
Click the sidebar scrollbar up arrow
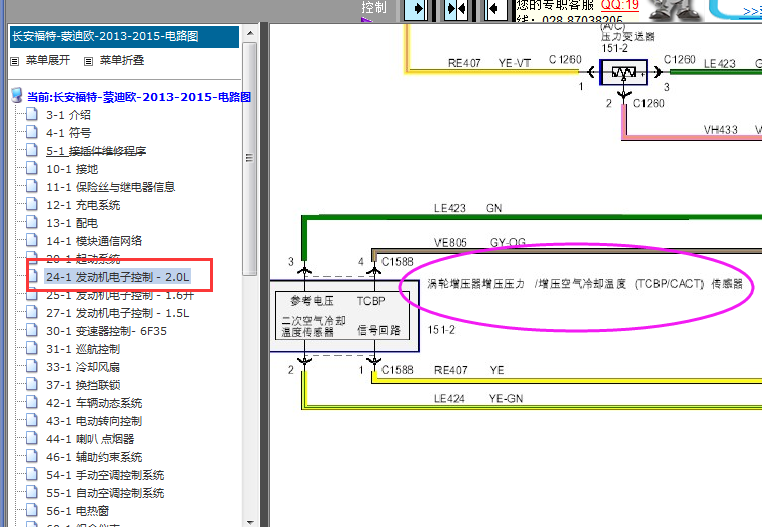click(x=250, y=34)
